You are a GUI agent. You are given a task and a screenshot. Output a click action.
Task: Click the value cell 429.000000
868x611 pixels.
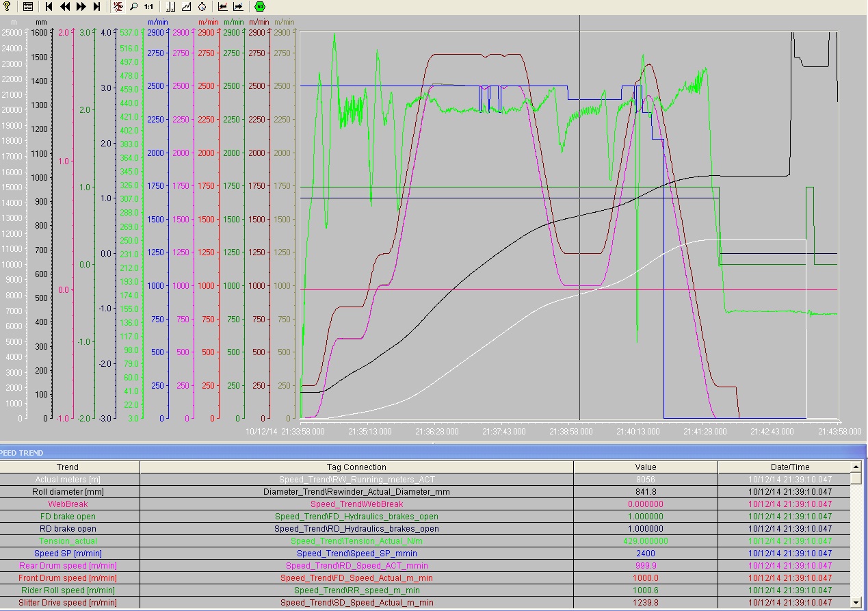pyautogui.click(x=646, y=541)
